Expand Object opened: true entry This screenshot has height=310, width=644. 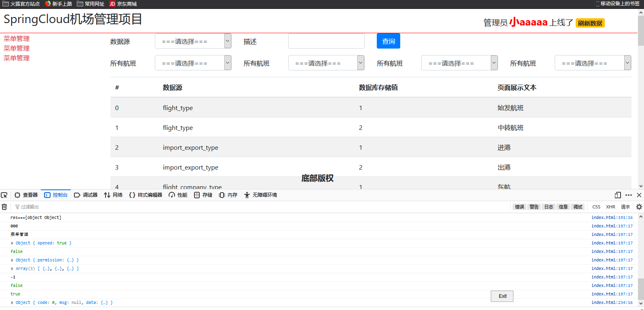12,243
